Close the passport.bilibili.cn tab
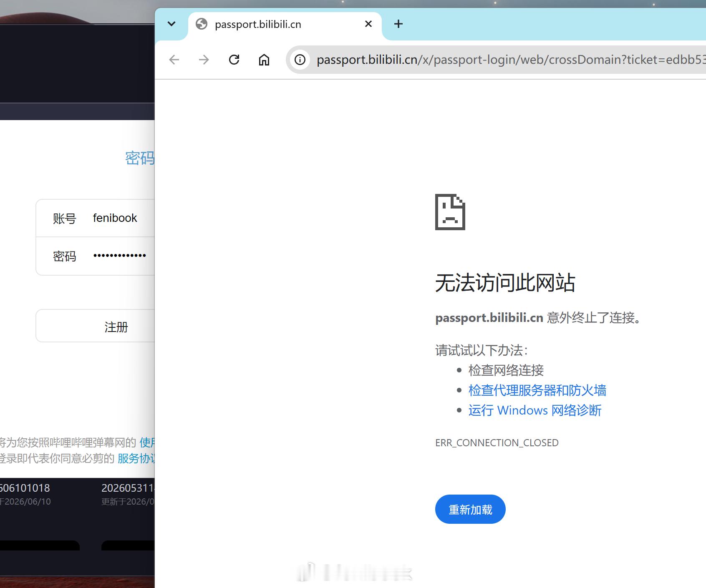This screenshot has width=706, height=588. coord(368,24)
